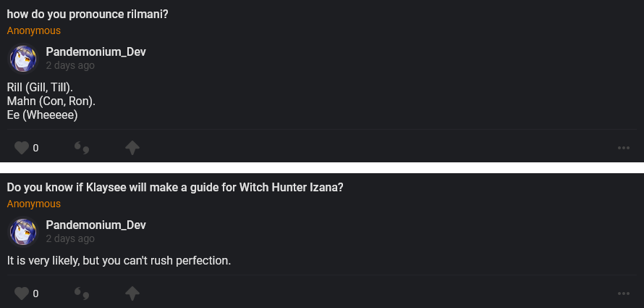Click the Anonymous label under the rilmani question
The width and height of the screenshot is (644, 308).
[x=34, y=31]
